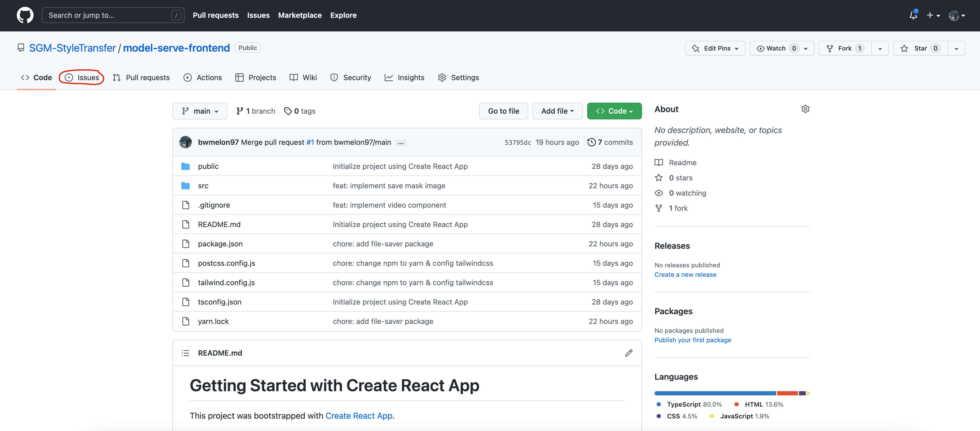Click the About section settings gear
The height and width of the screenshot is (431, 980).
tap(805, 109)
